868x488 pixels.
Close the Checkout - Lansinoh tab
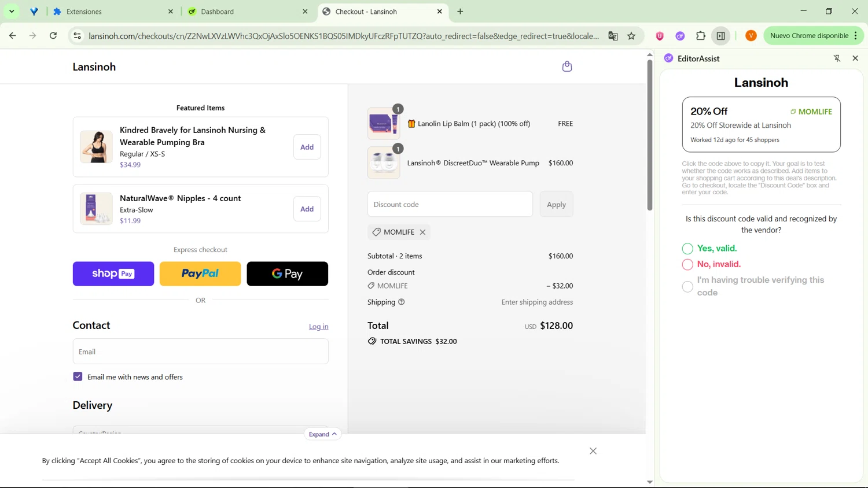[x=439, y=12]
